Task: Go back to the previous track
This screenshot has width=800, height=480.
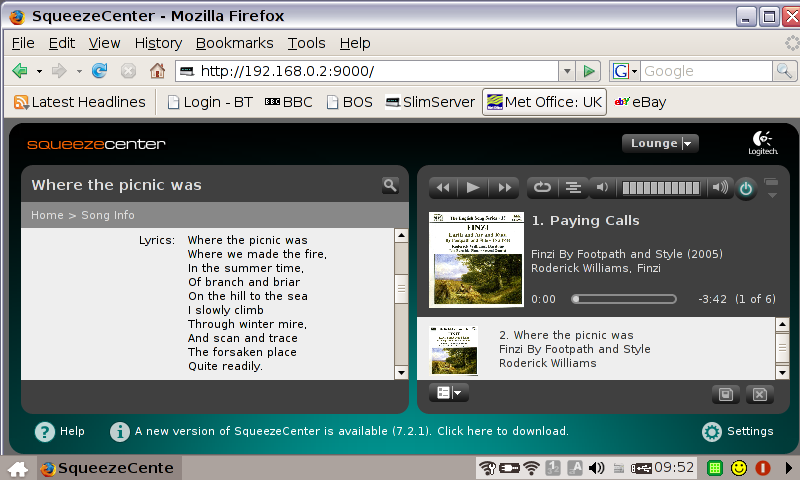Action: point(443,187)
